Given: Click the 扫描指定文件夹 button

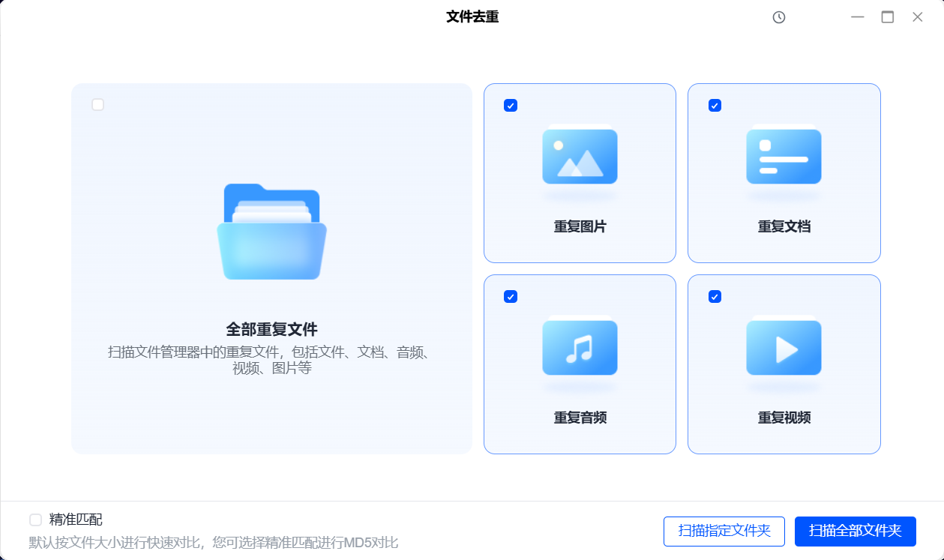Looking at the screenshot, I should [724, 532].
